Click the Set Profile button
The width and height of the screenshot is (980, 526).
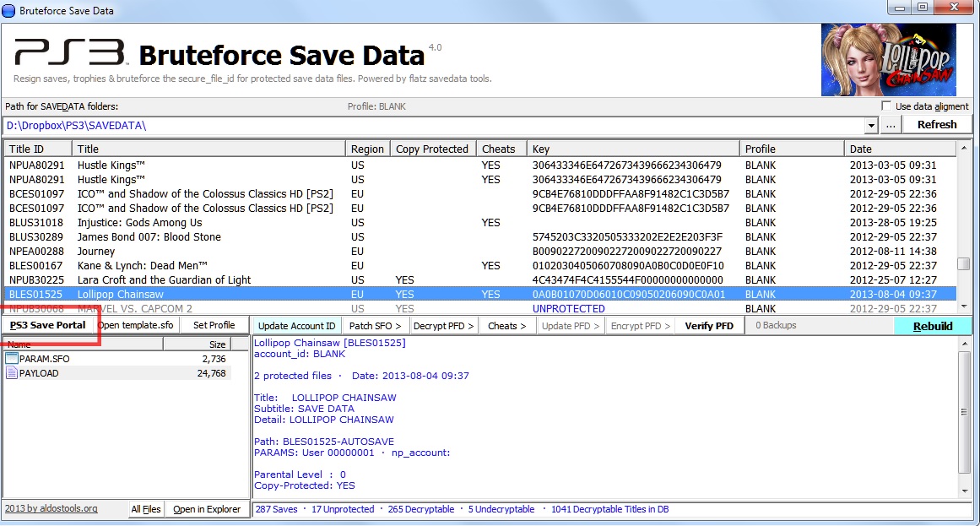214,325
